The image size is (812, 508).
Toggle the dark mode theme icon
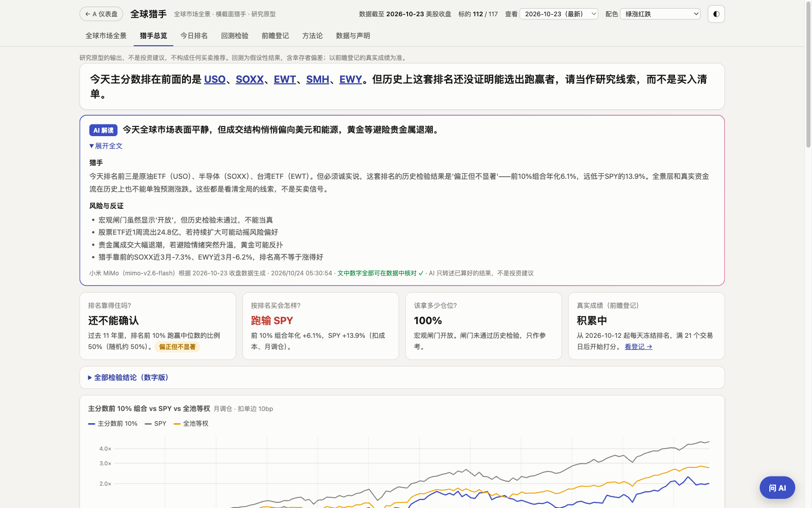pos(716,14)
